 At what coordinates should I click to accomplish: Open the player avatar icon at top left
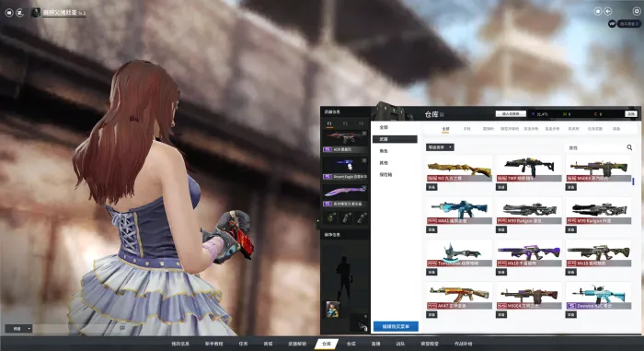(36, 12)
